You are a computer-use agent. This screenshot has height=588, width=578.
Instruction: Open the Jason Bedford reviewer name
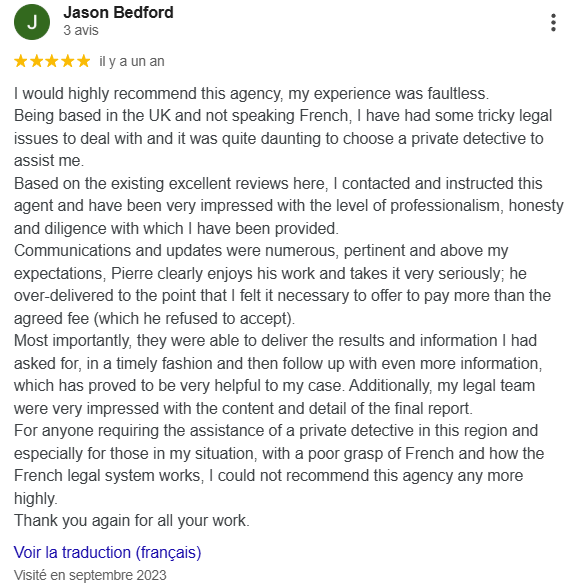point(118,12)
